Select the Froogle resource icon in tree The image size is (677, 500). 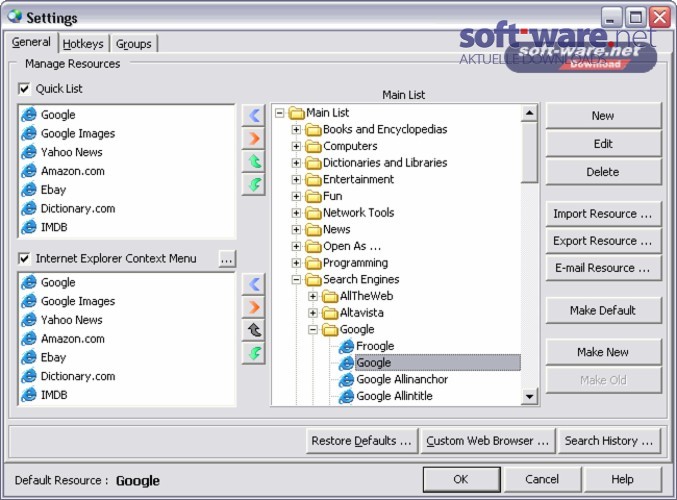point(346,346)
